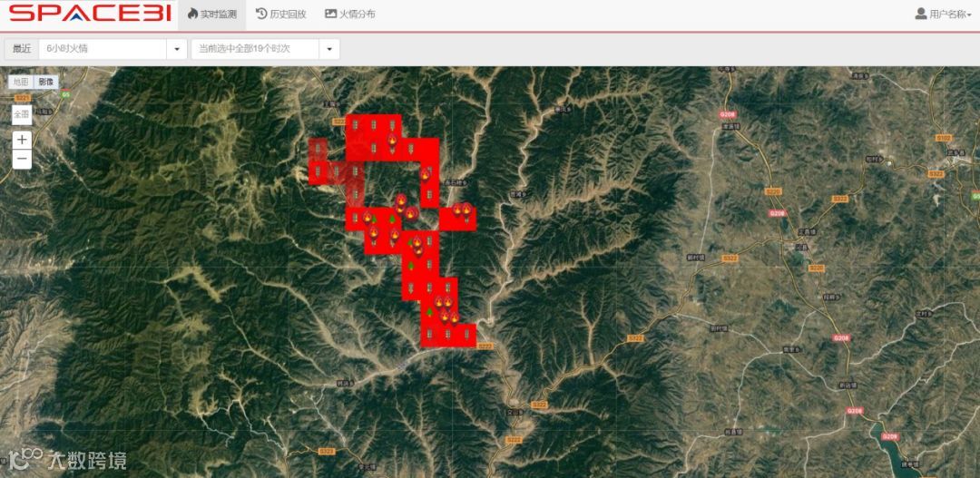
Task: Click a fire marker in the small right red square
Action: tap(457, 210)
